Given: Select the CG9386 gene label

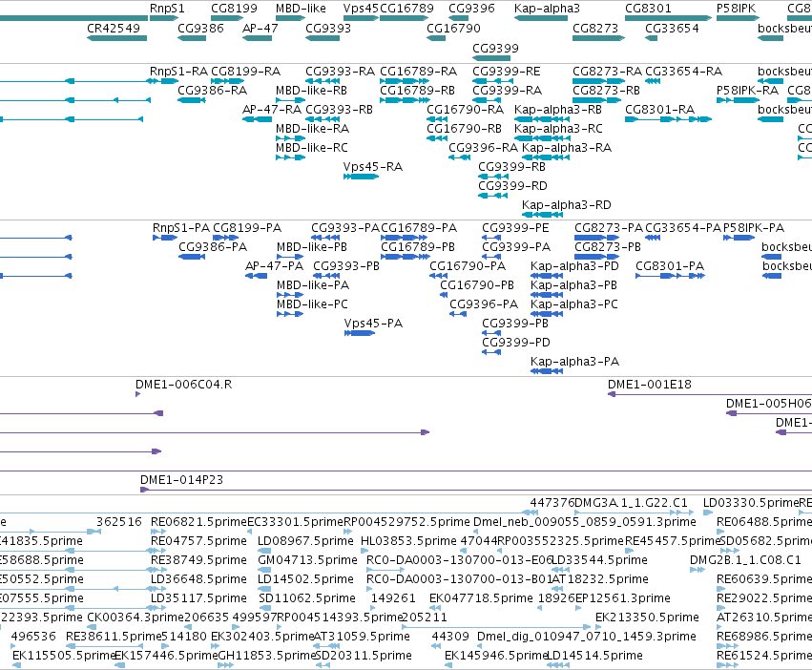Looking at the screenshot, I should [x=201, y=28].
